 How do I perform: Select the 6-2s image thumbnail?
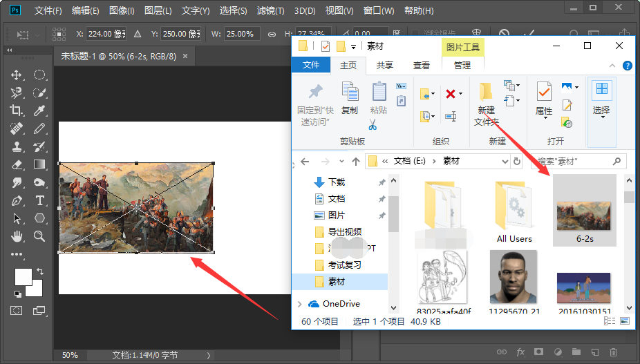coord(584,211)
